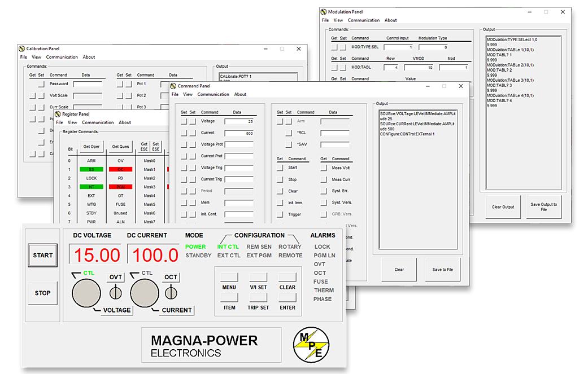Open the About menu in Register Panel
Screen dimensions: 588x374
pos(125,122)
